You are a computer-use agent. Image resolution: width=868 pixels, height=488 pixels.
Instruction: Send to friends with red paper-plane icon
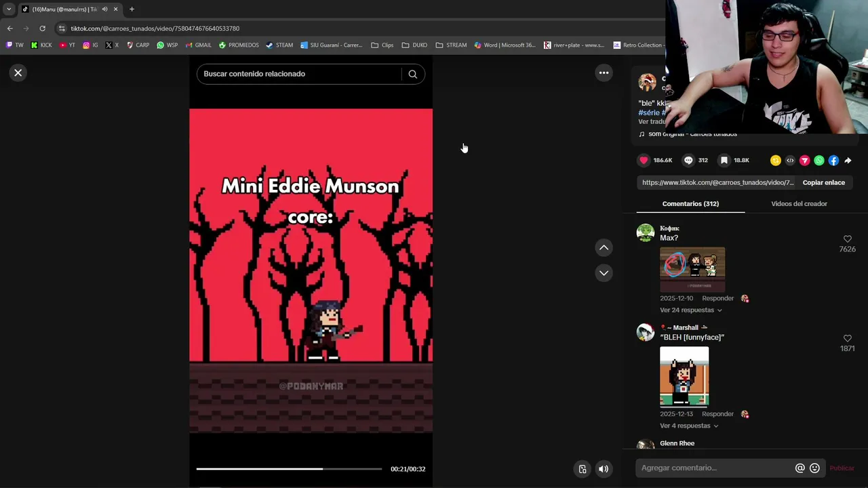804,161
